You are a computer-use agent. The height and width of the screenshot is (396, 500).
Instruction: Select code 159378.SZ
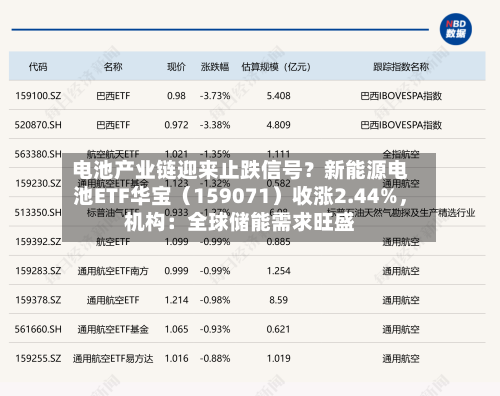click(x=38, y=300)
